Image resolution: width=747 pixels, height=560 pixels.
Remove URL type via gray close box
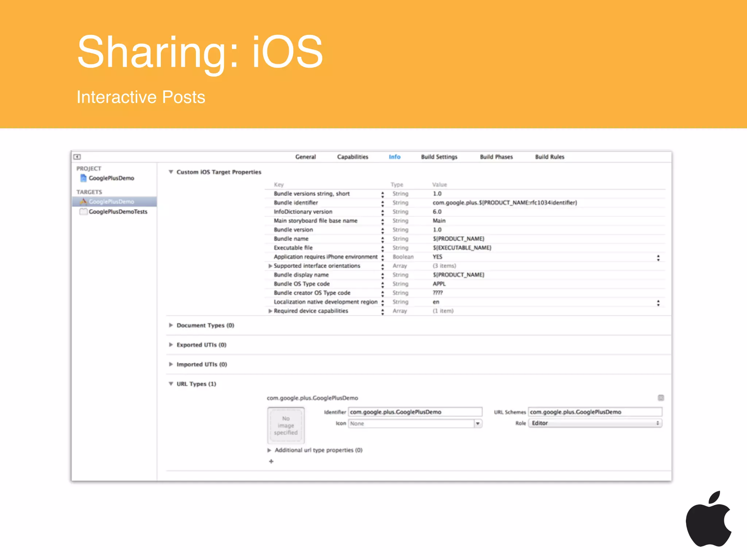661,398
